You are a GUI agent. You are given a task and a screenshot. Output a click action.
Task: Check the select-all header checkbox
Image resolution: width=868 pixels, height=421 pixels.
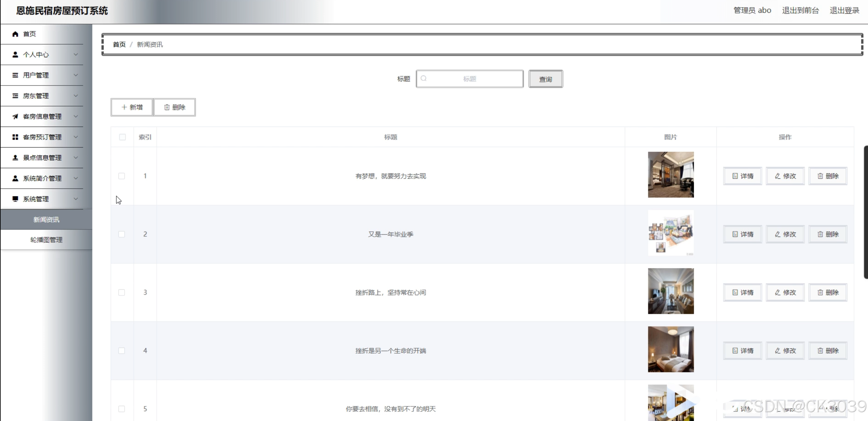click(122, 137)
